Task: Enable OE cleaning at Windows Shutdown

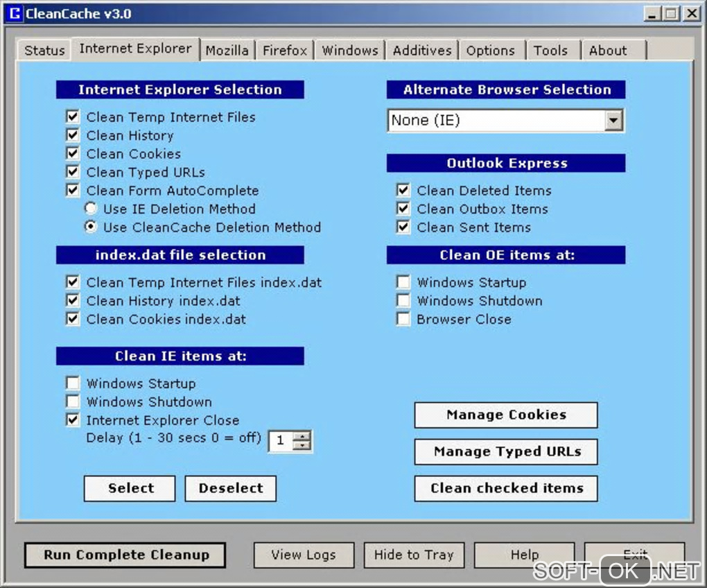Action: tap(403, 300)
